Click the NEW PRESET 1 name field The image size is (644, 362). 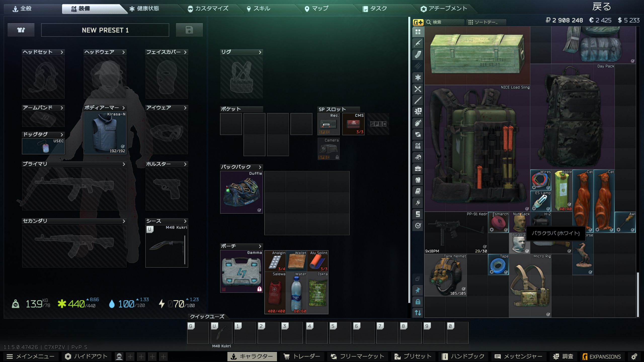[105, 30]
